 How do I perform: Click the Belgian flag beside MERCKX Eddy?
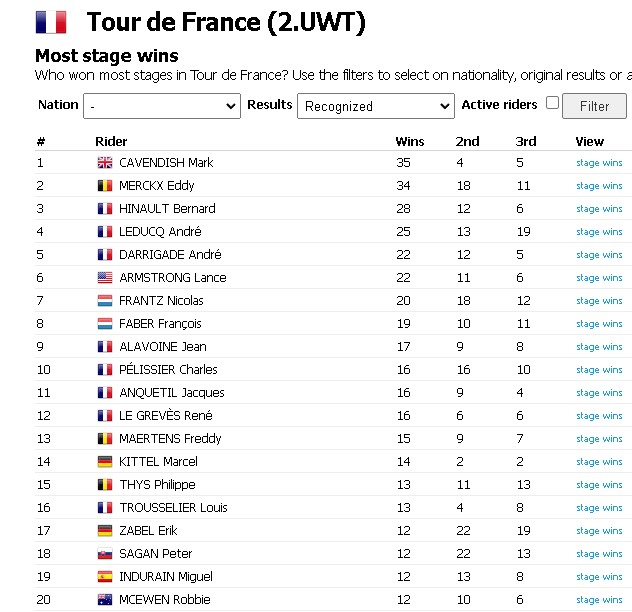point(105,186)
